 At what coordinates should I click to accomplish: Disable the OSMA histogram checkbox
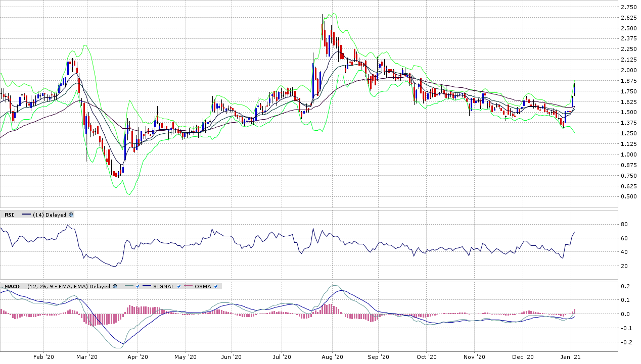click(x=216, y=286)
